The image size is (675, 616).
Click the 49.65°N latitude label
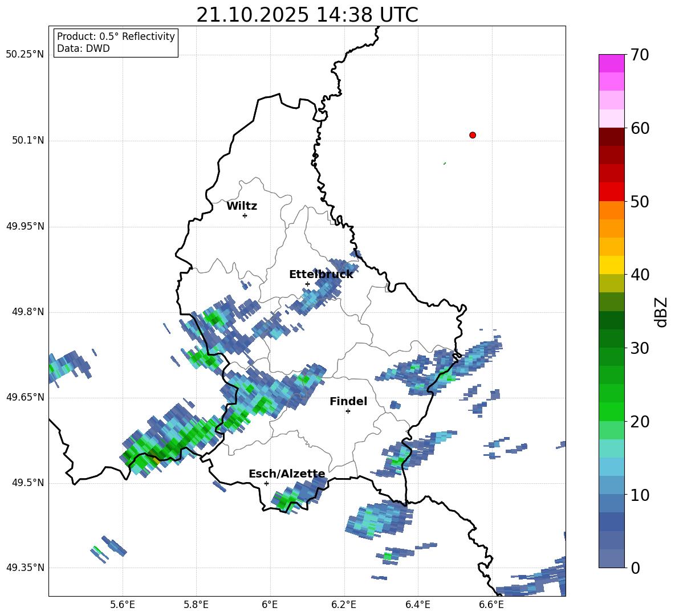point(25,397)
